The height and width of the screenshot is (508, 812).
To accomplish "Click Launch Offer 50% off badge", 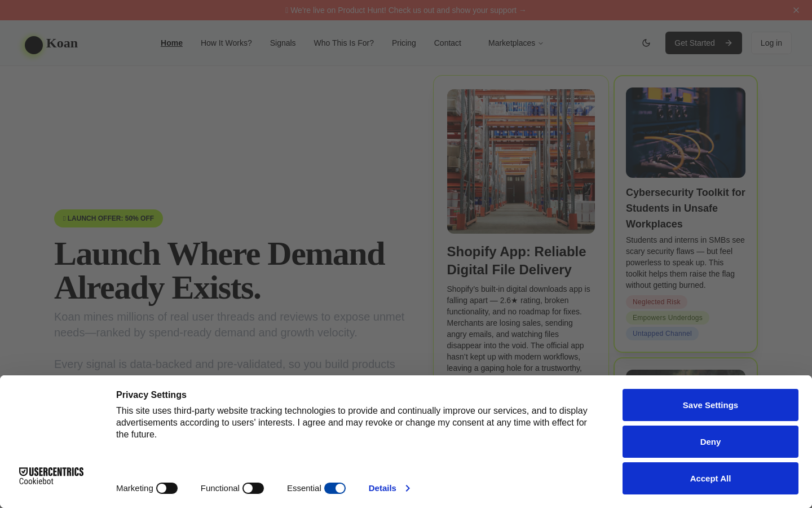I will (108, 218).
